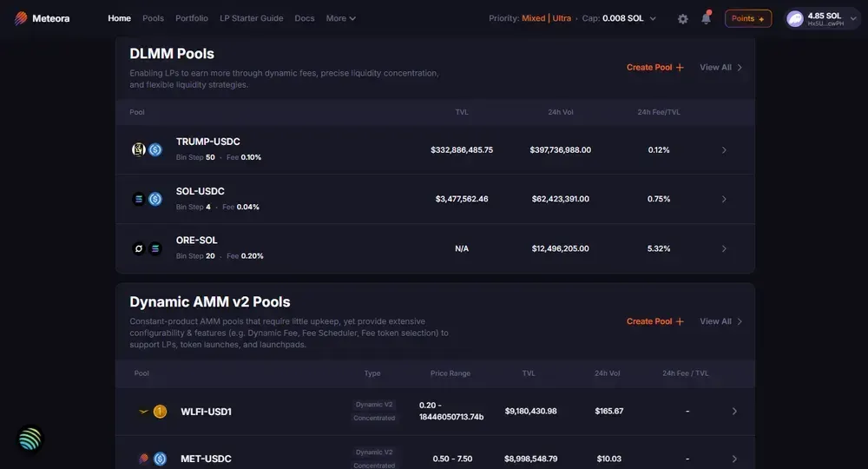This screenshot has height=469, width=868.
Task: Click the MET token icon
Action: 143,459
